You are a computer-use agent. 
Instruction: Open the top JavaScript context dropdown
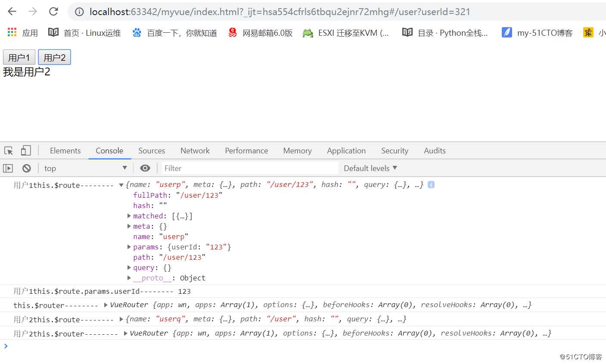pos(85,168)
